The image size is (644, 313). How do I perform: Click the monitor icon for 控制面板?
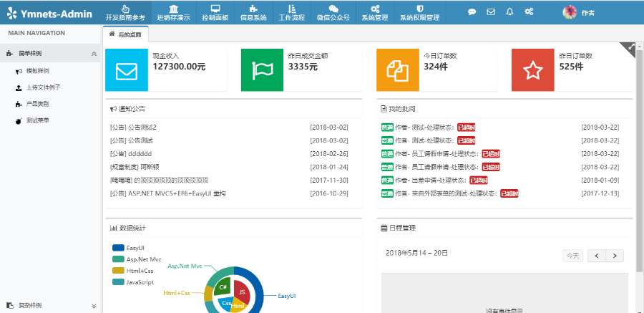tap(215, 9)
